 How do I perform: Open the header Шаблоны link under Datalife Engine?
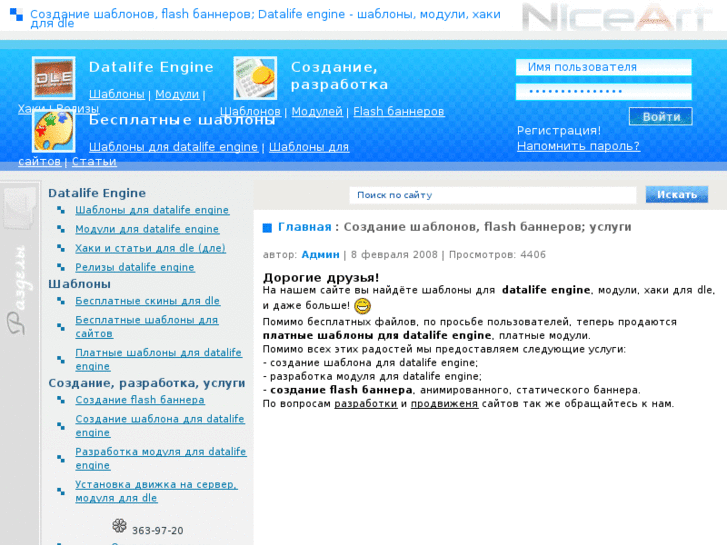117,94
